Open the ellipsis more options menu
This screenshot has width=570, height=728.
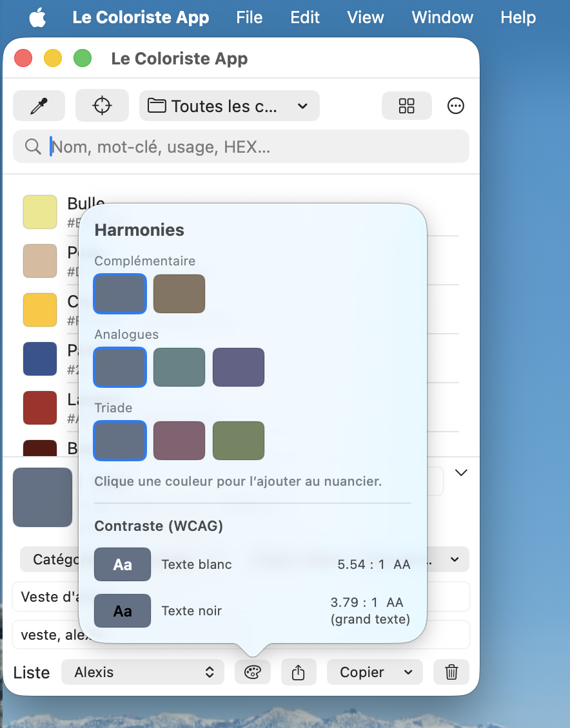coord(455,106)
